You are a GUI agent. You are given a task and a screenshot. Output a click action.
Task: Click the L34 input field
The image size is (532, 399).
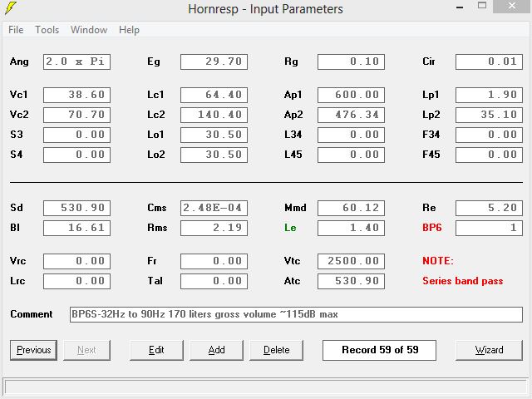(351, 135)
